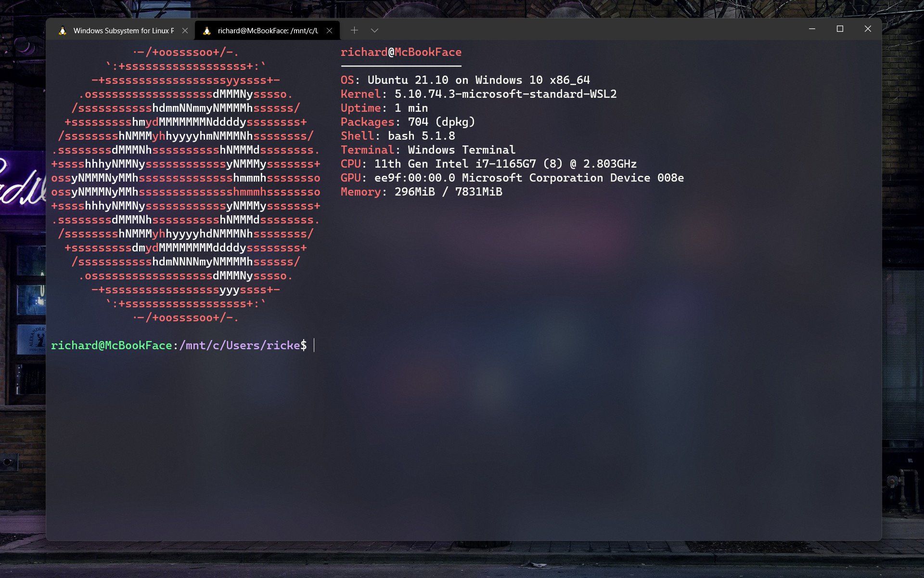Close the Windows Subsystem for Linux tab
This screenshot has height=578, width=924.
pos(185,31)
